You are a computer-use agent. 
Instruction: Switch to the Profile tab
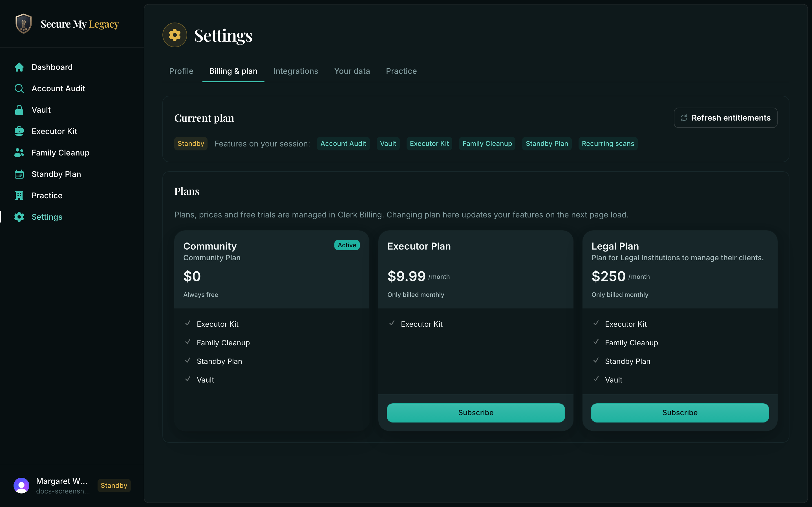coord(181,71)
